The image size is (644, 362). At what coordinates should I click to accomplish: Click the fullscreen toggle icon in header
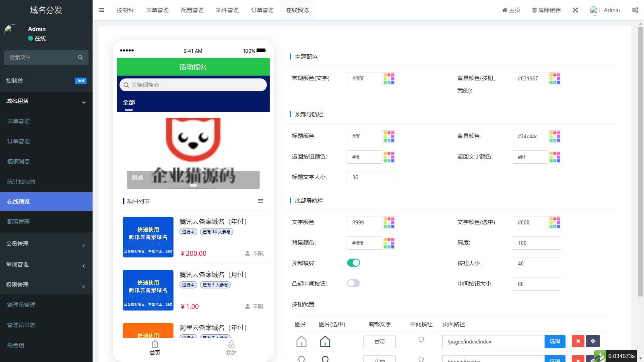tap(575, 10)
